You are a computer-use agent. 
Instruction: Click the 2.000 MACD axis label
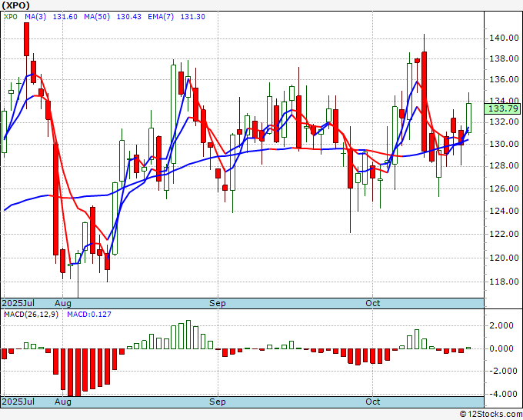point(501,325)
